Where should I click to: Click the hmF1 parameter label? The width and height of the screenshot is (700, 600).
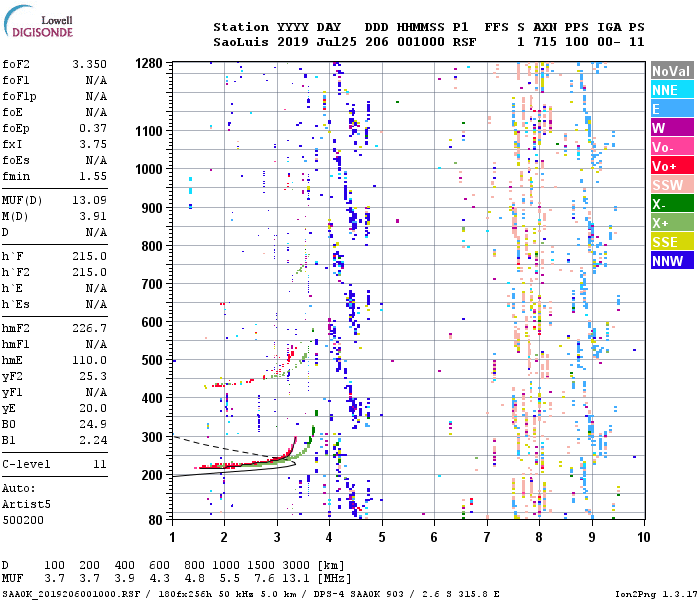point(16,344)
